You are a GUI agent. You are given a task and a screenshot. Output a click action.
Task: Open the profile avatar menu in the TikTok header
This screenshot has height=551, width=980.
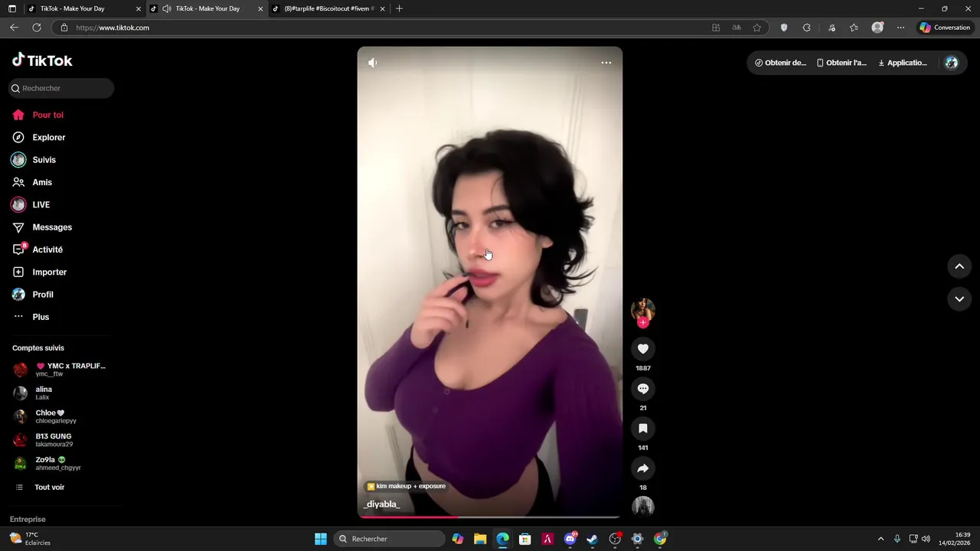pyautogui.click(x=952, y=63)
